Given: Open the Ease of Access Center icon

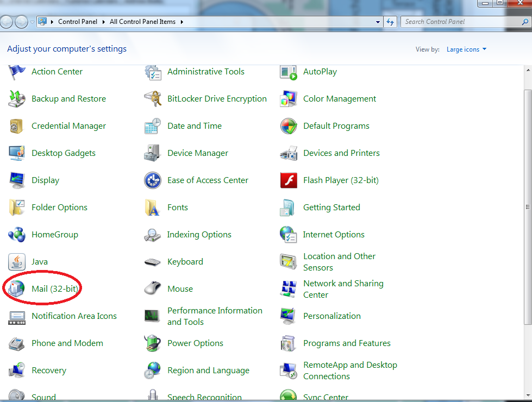Looking at the screenshot, I should (153, 180).
